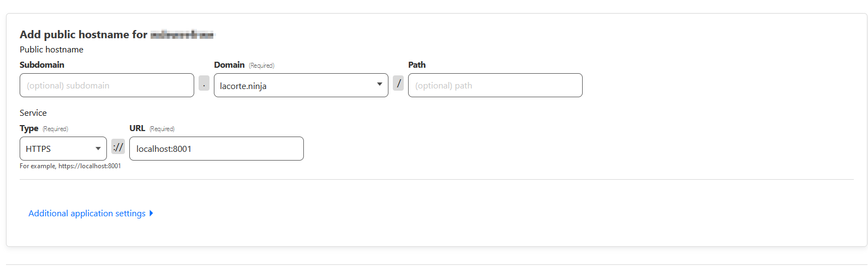Click the URL field label
Screen dimensions: 868x266
[x=137, y=128]
